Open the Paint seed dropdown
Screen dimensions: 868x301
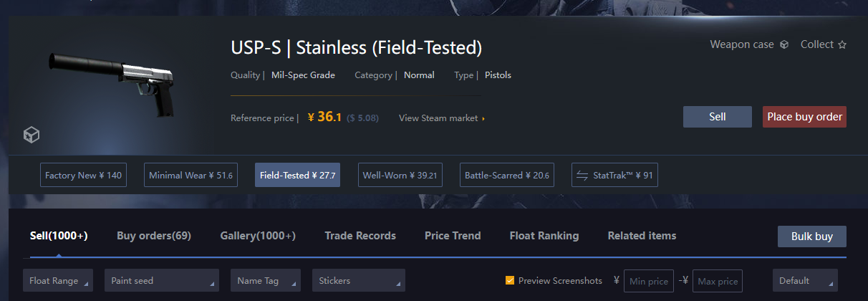161,281
